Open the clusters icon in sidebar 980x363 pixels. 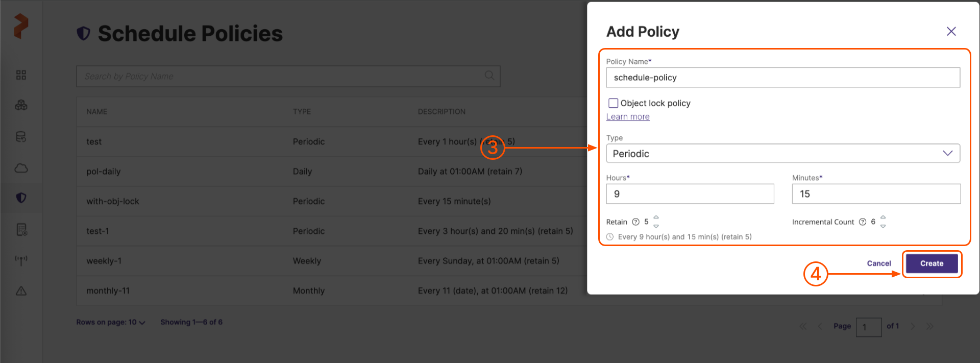coord(21,105)
